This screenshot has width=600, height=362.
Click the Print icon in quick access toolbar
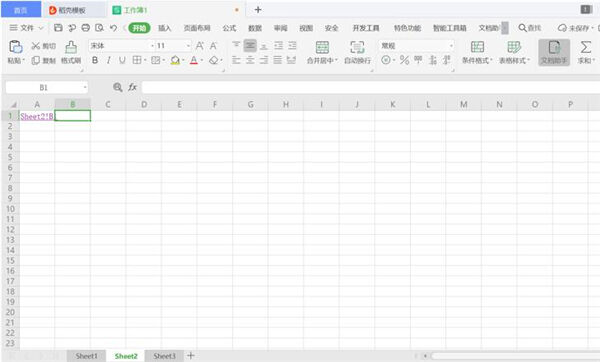pos(86,28)
